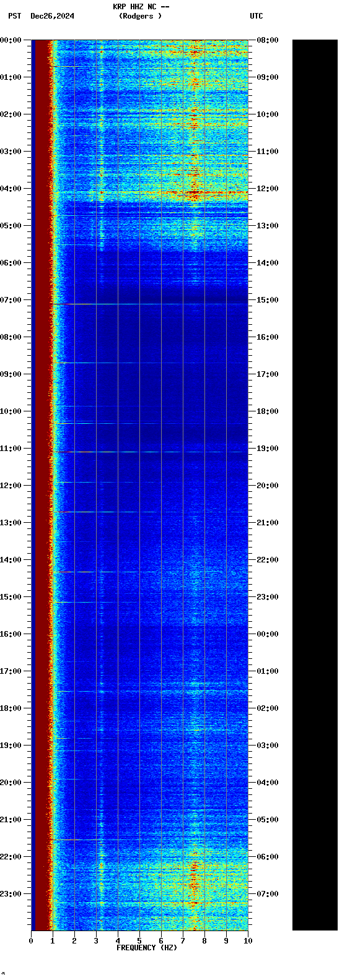Image resolution: width=342 pixels, height=980 pixels.
Task: Click the 'Dec26,2024' date label
Action: tap(52, 16)
